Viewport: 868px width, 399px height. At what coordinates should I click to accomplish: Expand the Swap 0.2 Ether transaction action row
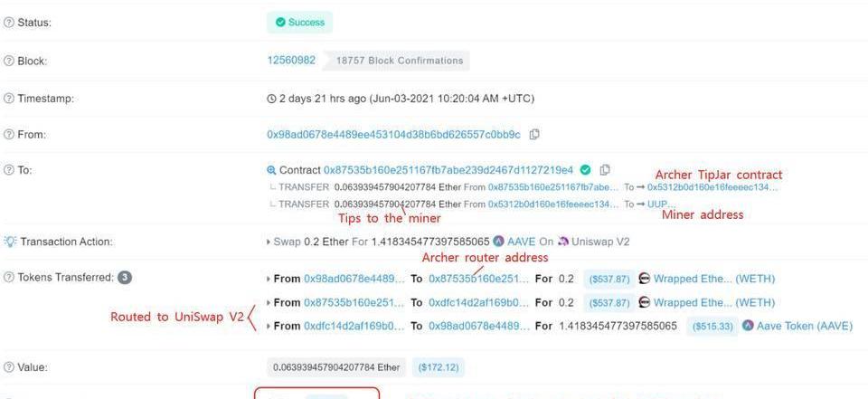click(269, 242)
